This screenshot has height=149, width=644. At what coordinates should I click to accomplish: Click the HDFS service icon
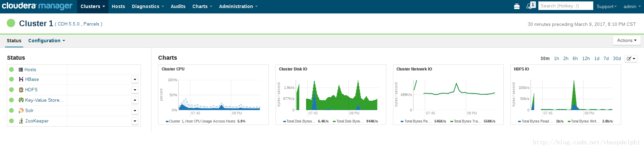(21, 90)
